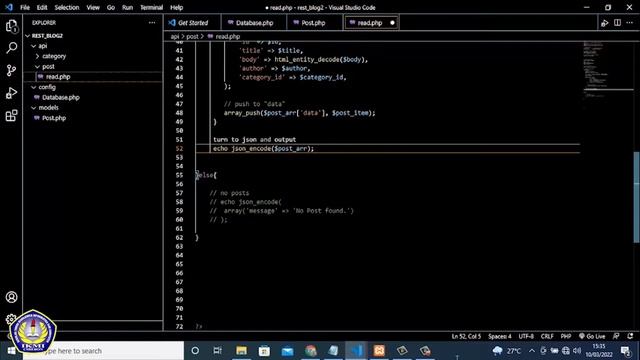
Task: Click the Go Live status button
Action: coord(592,336)
